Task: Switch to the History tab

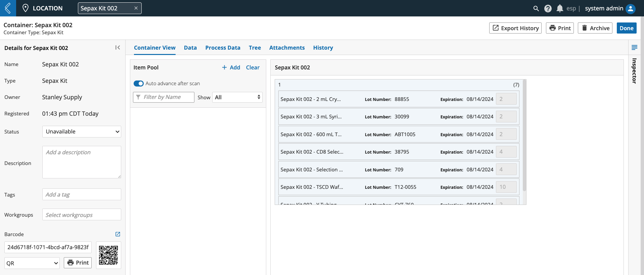Action: (323, 48)
